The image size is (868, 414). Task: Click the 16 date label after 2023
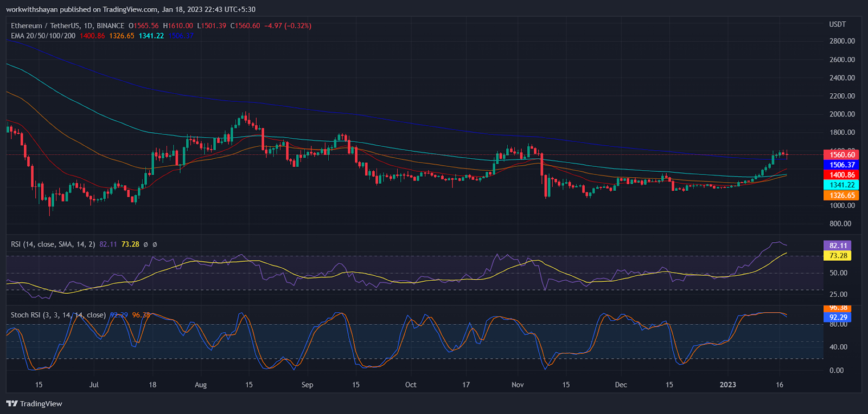(780, 385)
